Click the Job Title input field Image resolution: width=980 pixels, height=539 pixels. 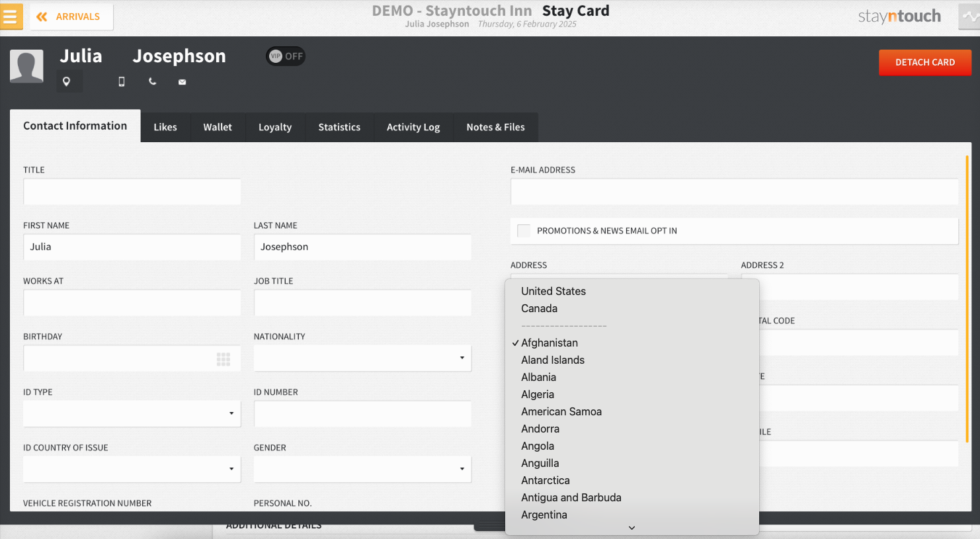point(362,303)
